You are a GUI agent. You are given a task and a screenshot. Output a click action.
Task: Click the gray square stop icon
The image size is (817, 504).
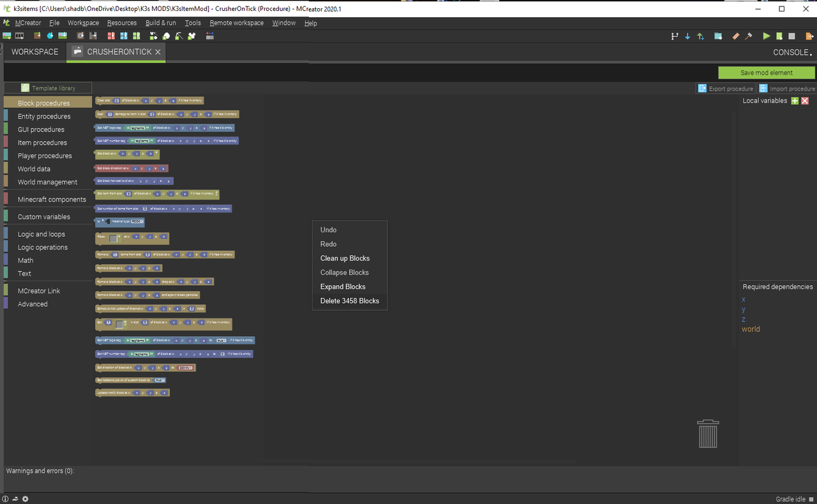791,36
